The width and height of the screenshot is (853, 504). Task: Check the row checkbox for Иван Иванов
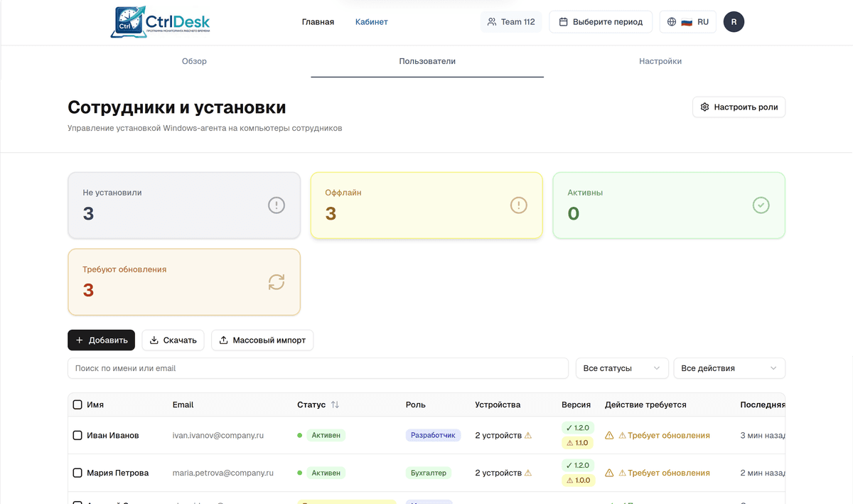click(77, 435)
